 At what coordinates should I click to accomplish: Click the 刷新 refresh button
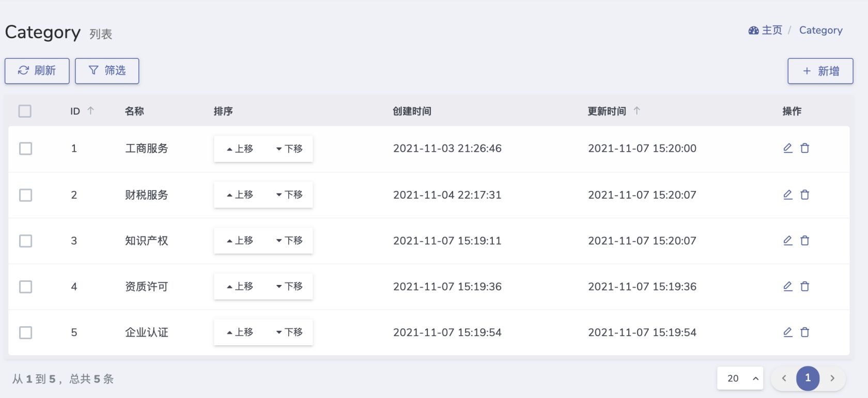pos(37,71)
